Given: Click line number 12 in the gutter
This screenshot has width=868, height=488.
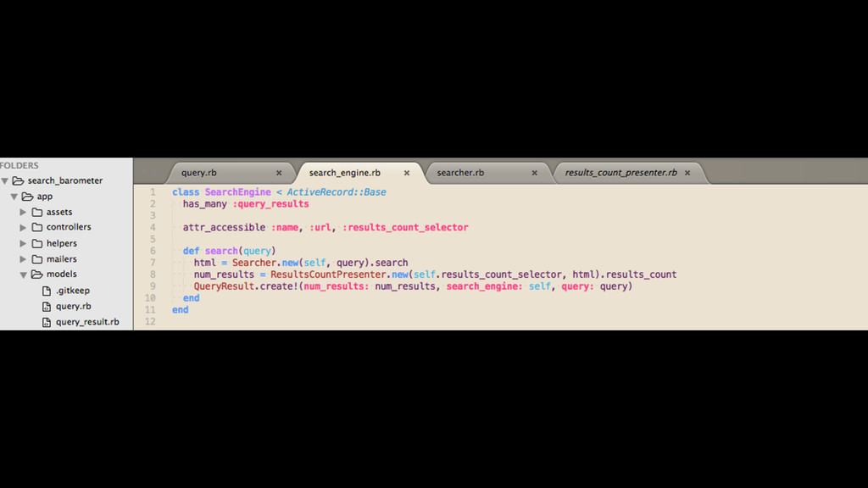Looking at the screenshot, I should point(150,321).
